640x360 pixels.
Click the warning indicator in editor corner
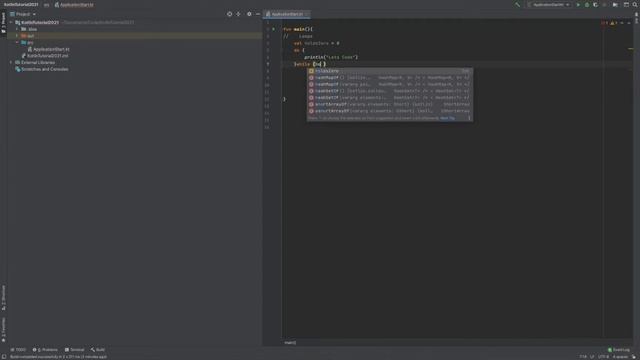pos(613,23)
